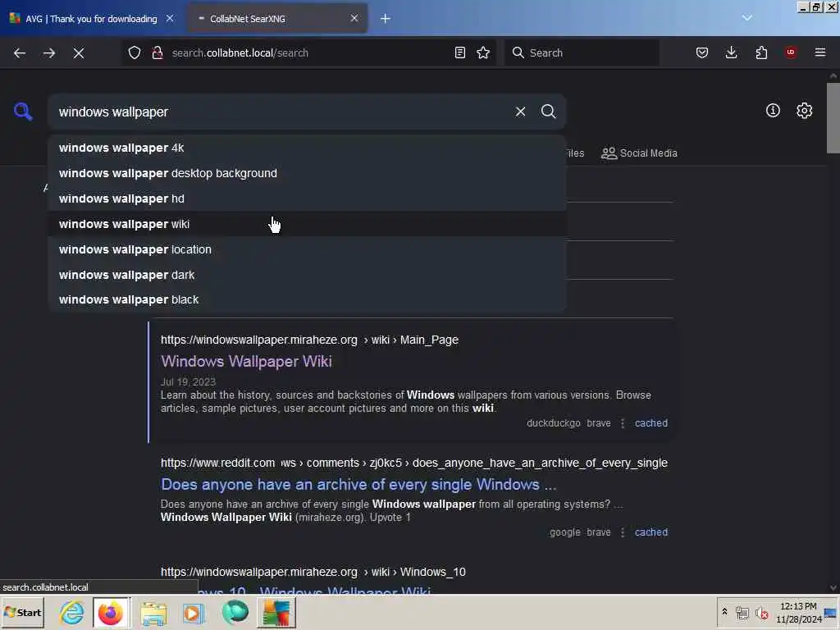Open AVG taskbar icon
Image resolution: width=840 pixels, height=630 pixels.
276,612
